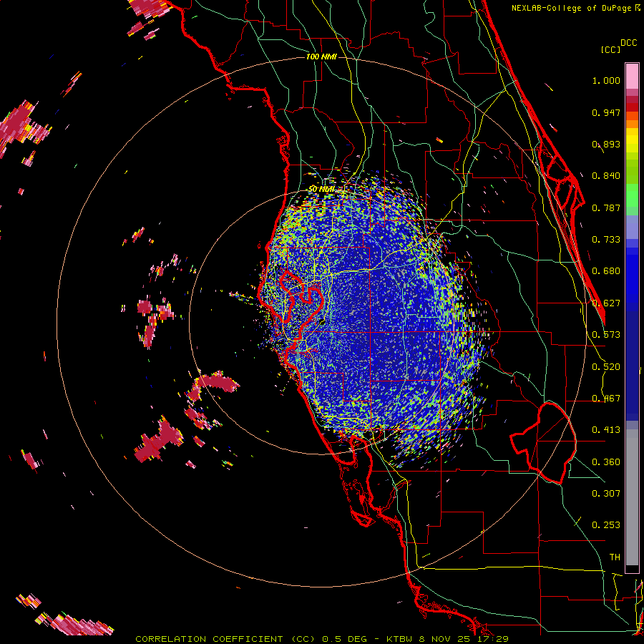This screenshot has height=644, width=644.
Task: Click the Correlation Coefficient KTBW caption text
Action: click(321, 639)
